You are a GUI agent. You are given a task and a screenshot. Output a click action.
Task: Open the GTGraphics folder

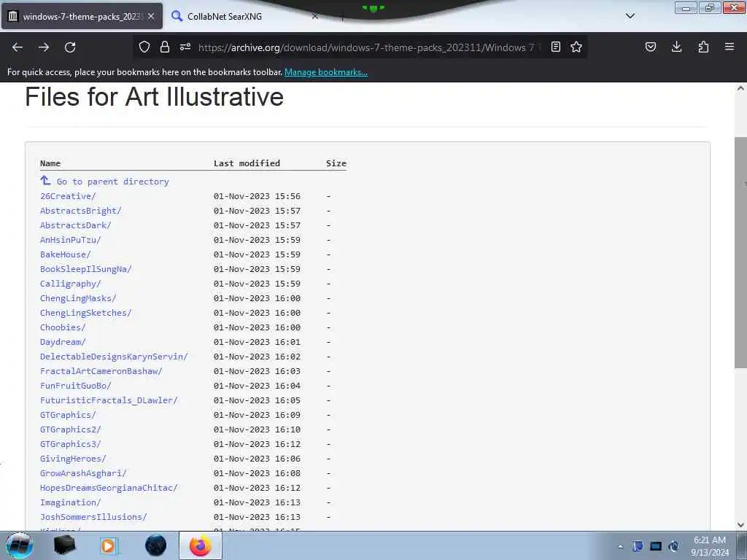(68, 415)
